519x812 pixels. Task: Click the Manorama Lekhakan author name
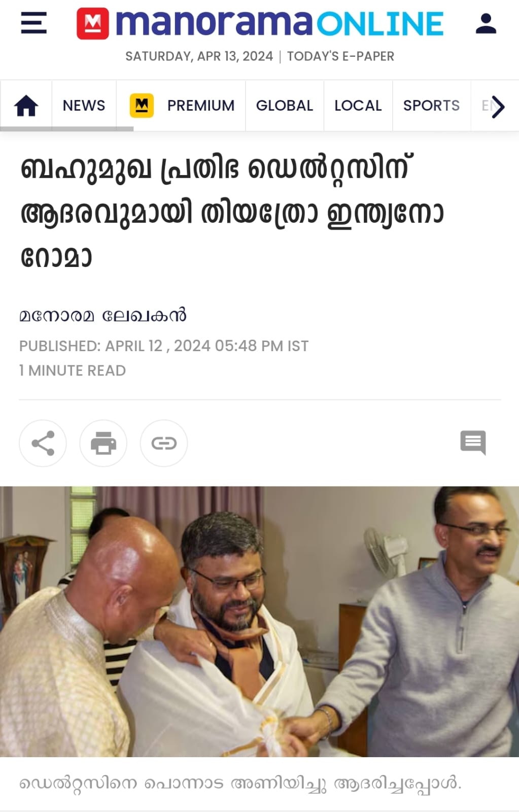[x=103, y=316]
